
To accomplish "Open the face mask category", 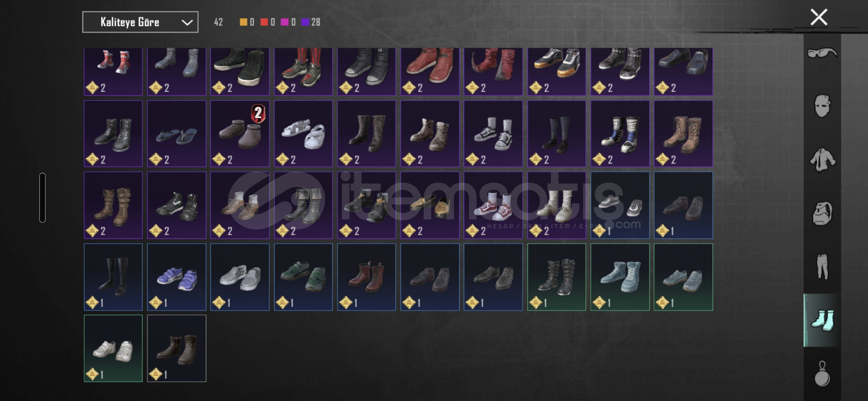I will 822,106.
